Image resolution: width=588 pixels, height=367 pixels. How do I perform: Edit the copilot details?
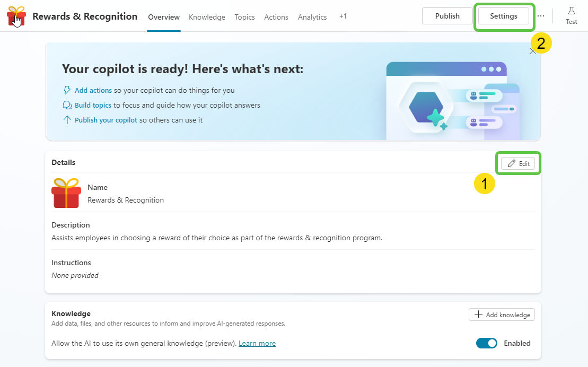point(518,163)
